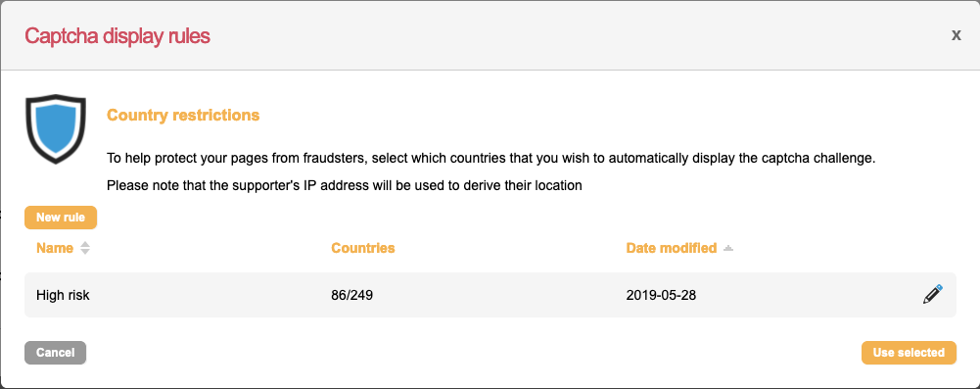The width and height of the screenshot is (980, 389).
Task: Click the 2019-05-28 modified date
Action: click(661, 295)
